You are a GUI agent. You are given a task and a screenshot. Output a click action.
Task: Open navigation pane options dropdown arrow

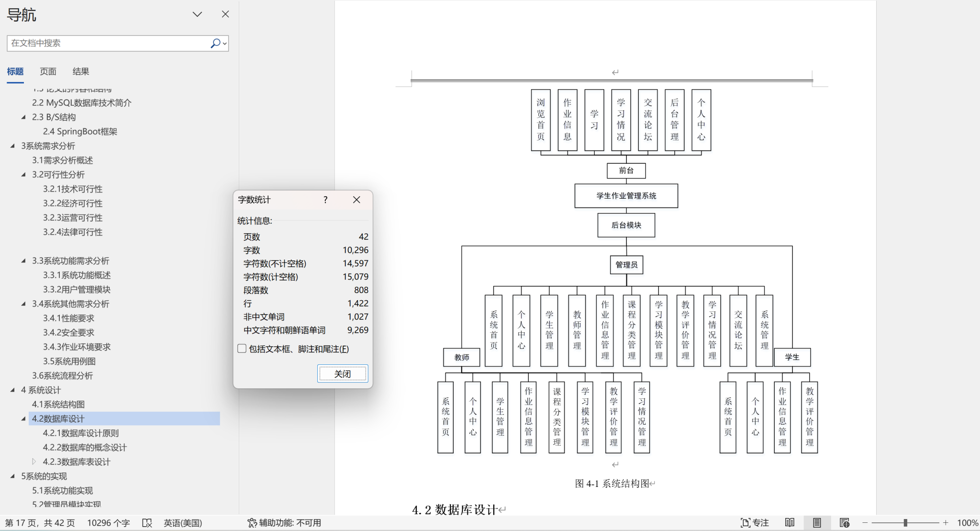[197, 14]
